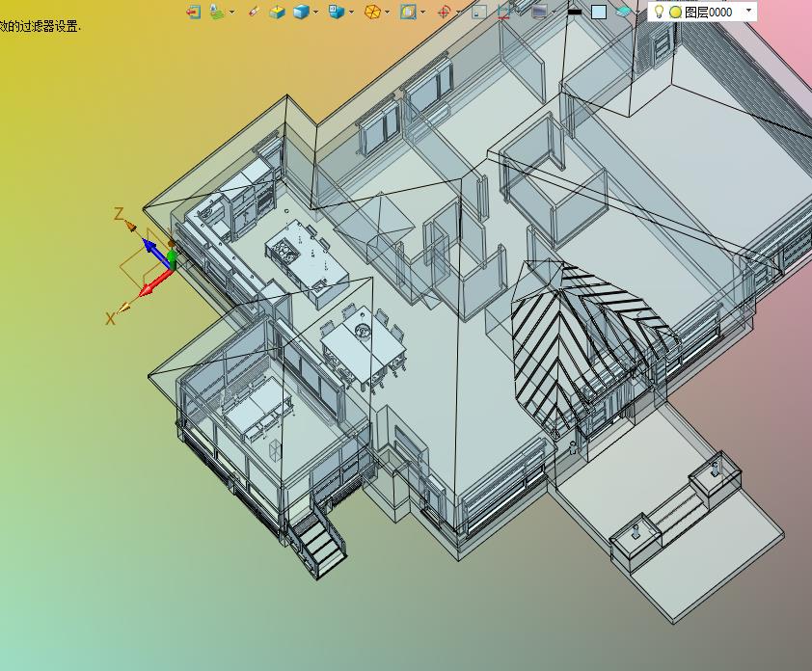
Task: Open the 图层0000 layer dropdown
Action: [x=748, y=11]
